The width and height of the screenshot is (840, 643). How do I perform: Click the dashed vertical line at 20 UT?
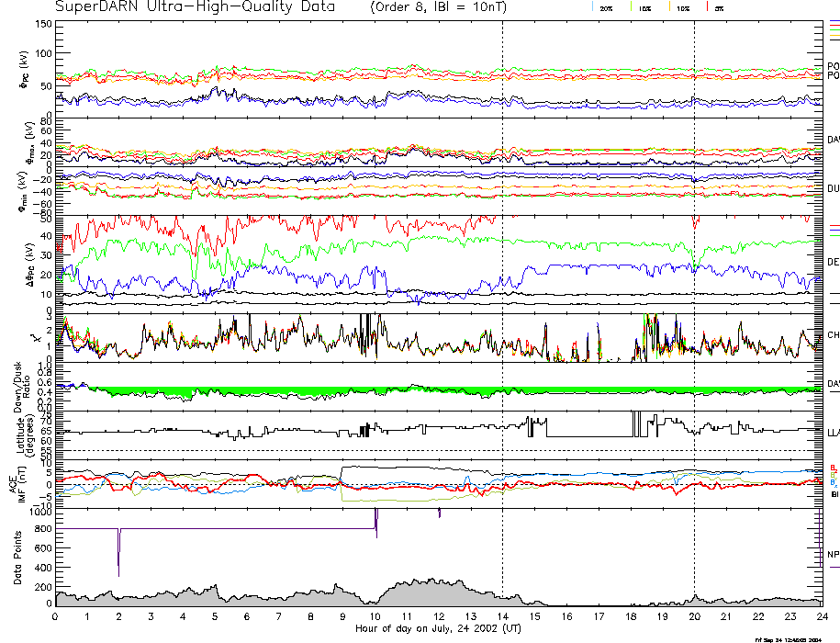pyautogui.click(x=694, y=276)
